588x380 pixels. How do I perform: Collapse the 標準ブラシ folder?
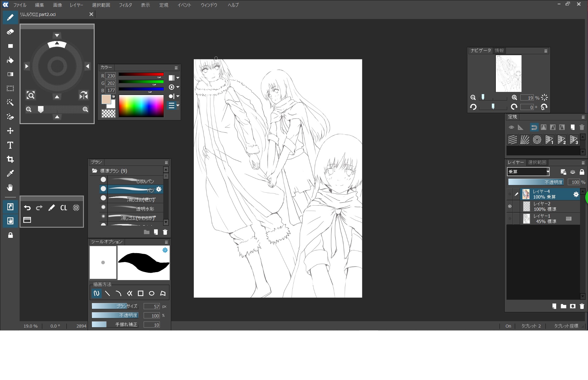95,171
